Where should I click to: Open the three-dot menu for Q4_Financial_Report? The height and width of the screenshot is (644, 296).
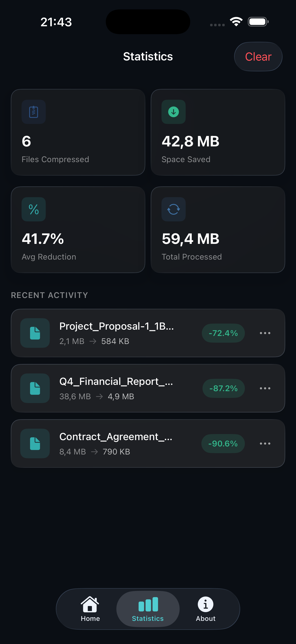coord(265,388)
